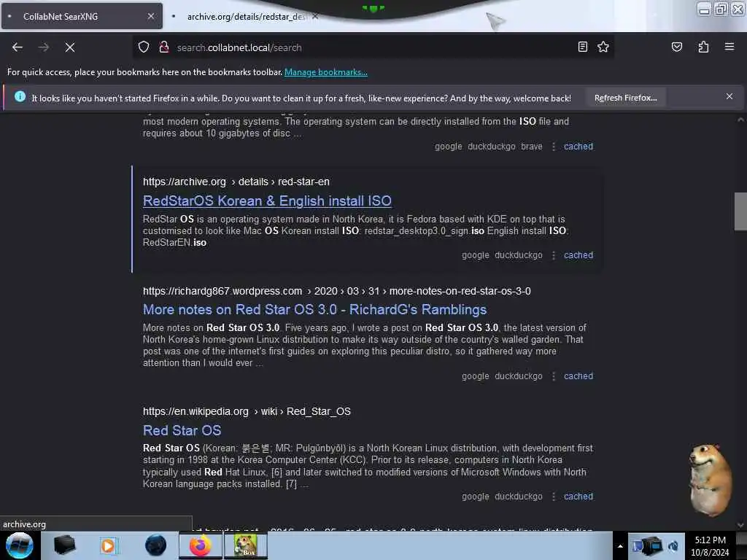Open RedStarOS Korean & English install ISO result
The height and width of the screenshot is (560, 747).
pos(267,201)
